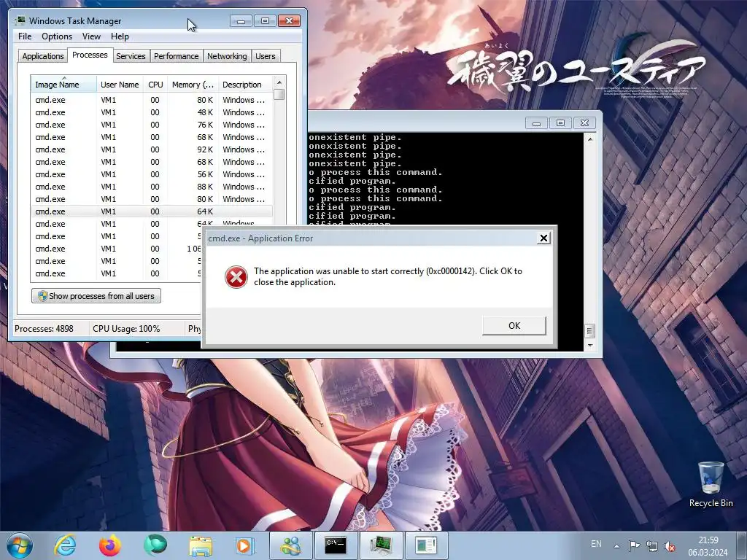Sort by the User Name column header
Image resolution: width=747 pixels, height=560 pixels.
click(120, 85)
